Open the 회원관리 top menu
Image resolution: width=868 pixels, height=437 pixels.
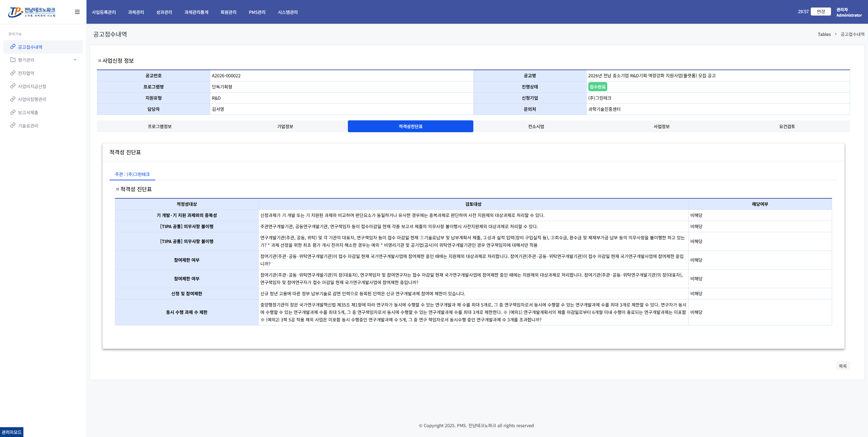tap(229, 12)
